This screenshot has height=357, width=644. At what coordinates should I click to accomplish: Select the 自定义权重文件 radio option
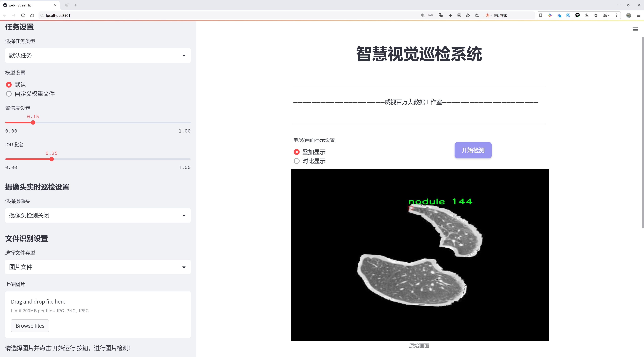(9, 94)
